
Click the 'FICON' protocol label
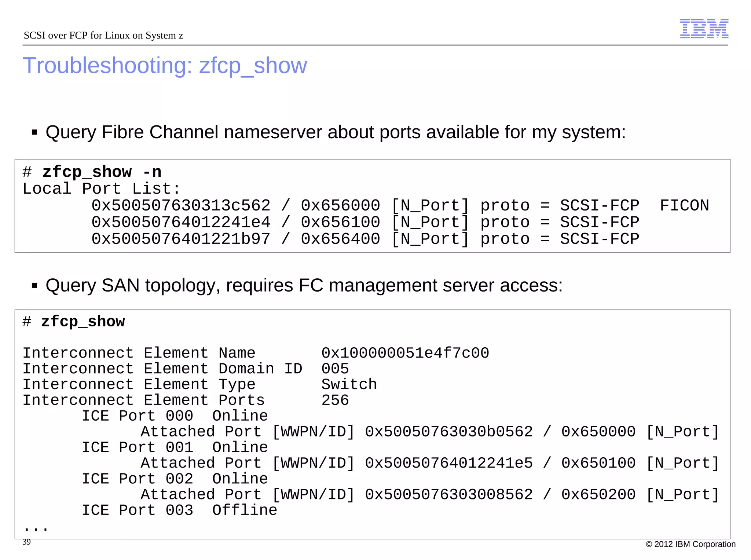tap(684, 205)
